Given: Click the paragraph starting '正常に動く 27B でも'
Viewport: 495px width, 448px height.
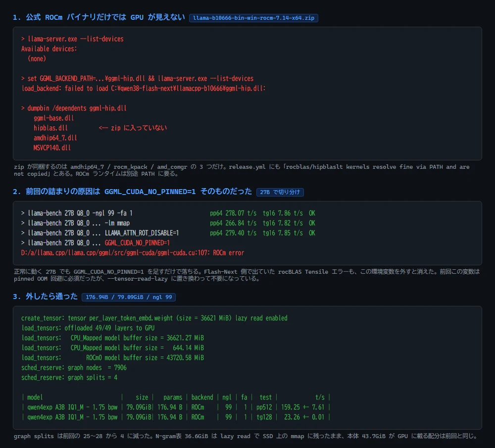Looking at the screenshot, I should click(247, 275).
